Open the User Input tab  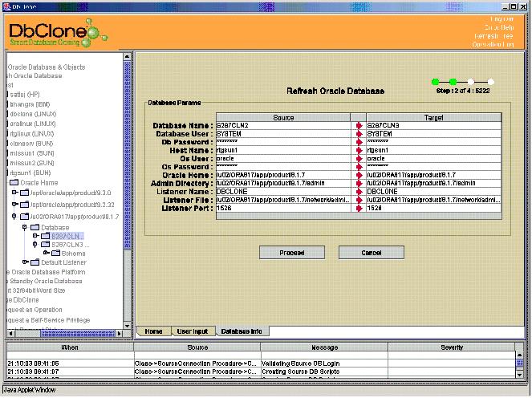[x=193, y=331]
